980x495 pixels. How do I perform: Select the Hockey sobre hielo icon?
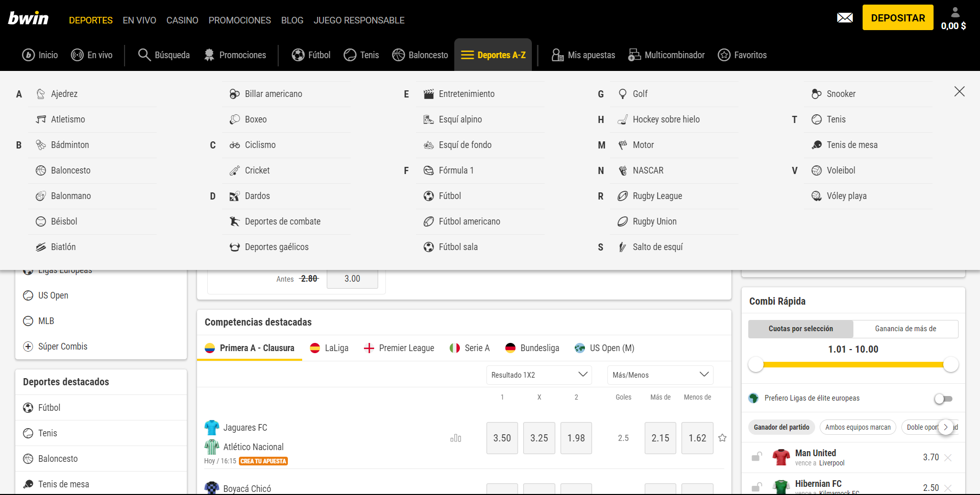pyautogui.click(x=623, y=119)
